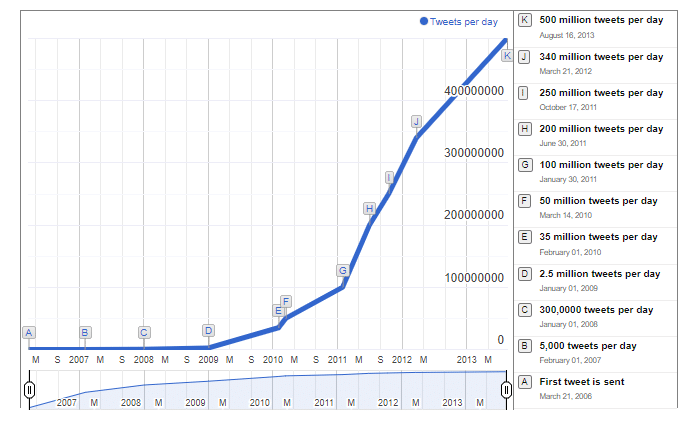Click annotation flag K on the chart
Image resolution: width=695 pixels, height=429 pixels.
pos(507,55)
